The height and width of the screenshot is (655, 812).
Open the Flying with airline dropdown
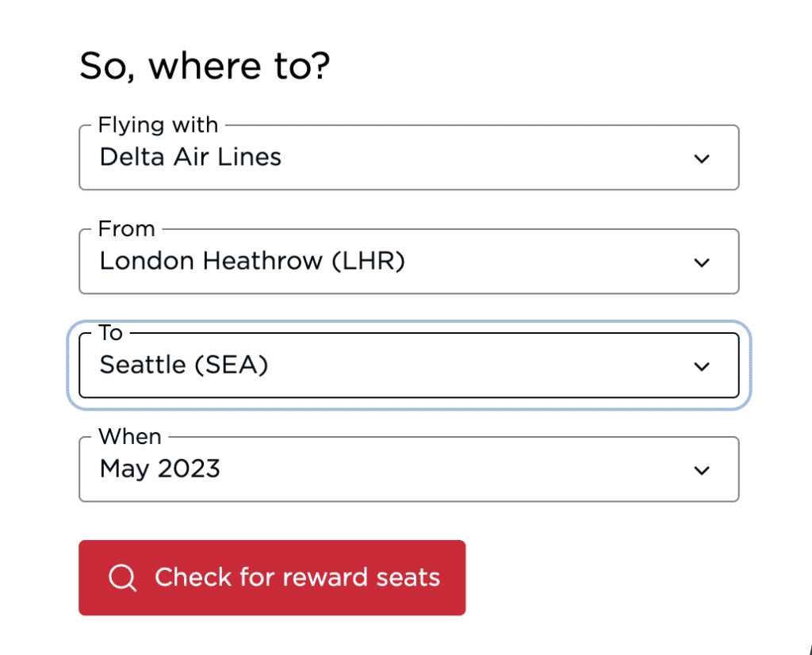(409, 158)
